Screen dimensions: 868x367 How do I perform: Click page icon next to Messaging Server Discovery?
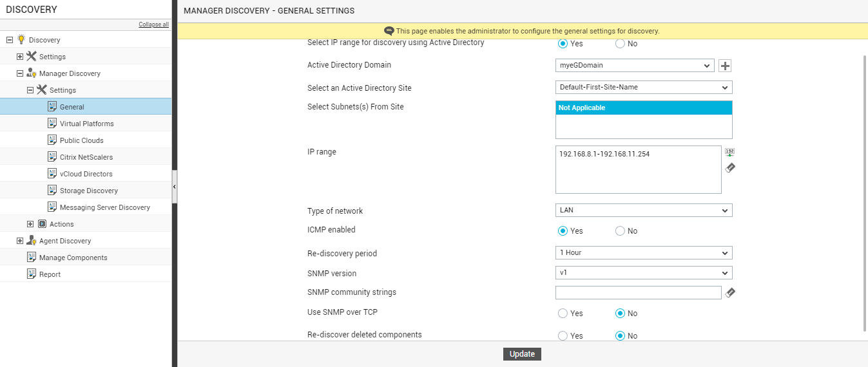click(x=52, y=207)
